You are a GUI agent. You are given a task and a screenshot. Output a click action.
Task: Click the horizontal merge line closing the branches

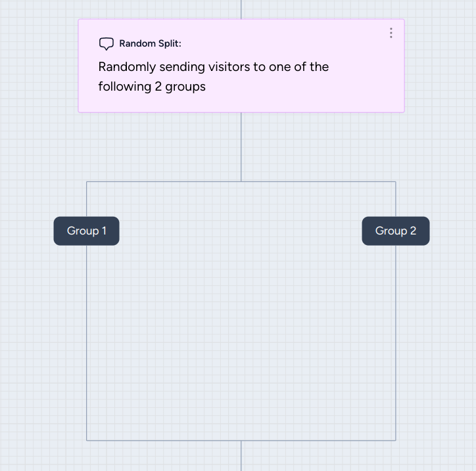coord(241,440)
